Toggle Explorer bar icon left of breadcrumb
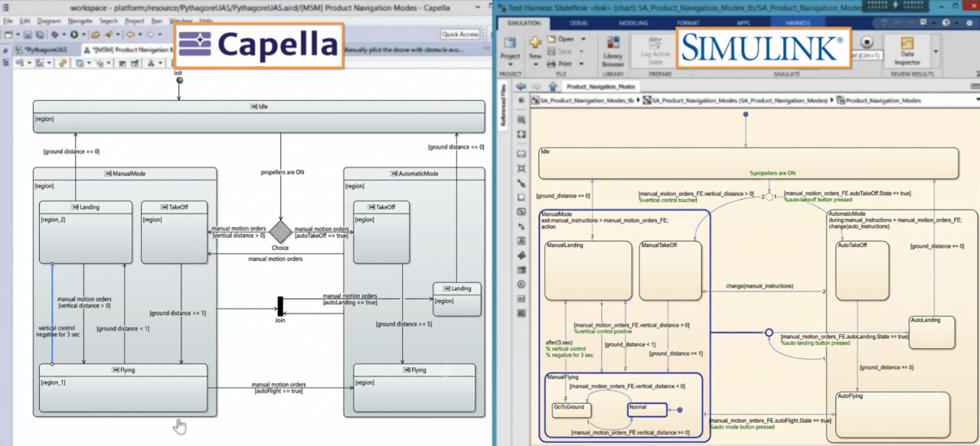 coord(521,100)
